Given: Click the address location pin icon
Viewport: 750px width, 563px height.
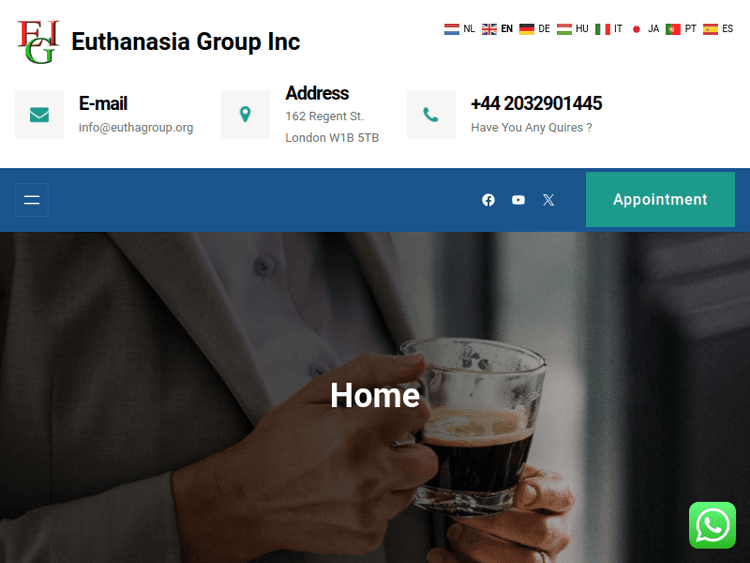Looking at the screenshot, I should (245, 115).
